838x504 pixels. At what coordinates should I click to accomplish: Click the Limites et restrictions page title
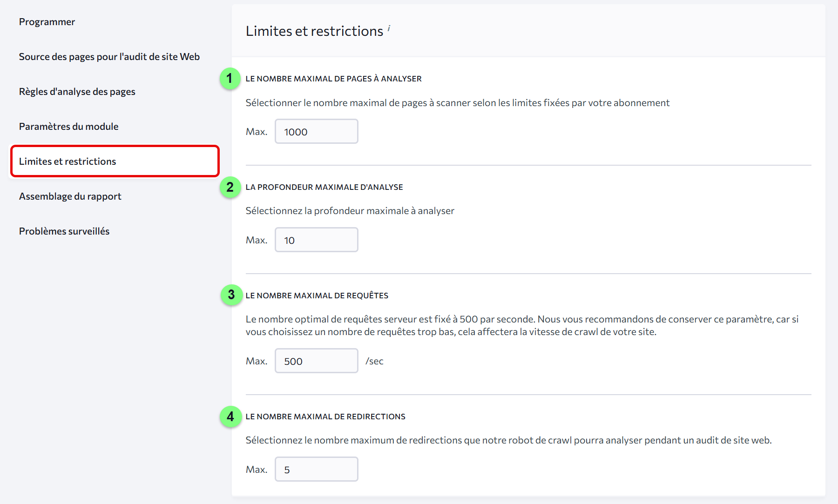[314, 31]
